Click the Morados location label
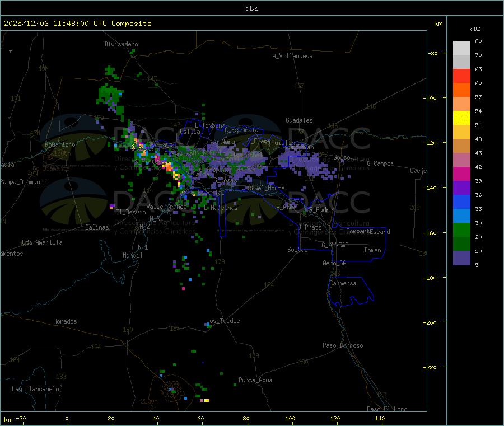The height and width of the screenshot is (426, 504). pyautogui.click(x=65, y=321)
